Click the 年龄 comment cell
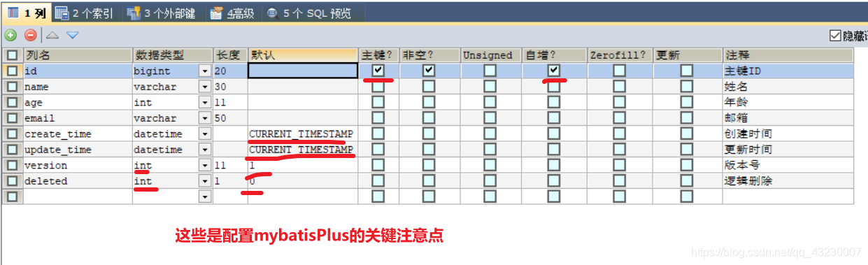868x265 pixels. (x=788, y=102)
